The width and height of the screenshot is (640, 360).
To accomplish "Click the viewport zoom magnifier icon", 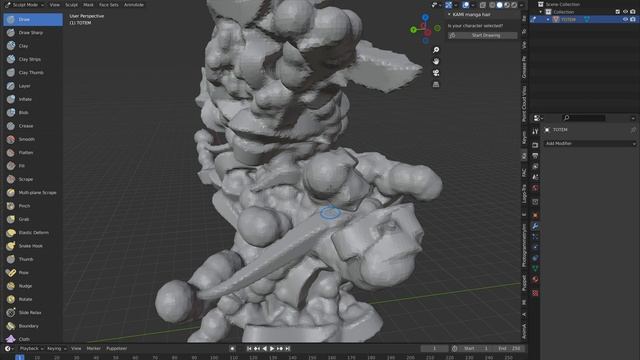I will click(436, 50).
